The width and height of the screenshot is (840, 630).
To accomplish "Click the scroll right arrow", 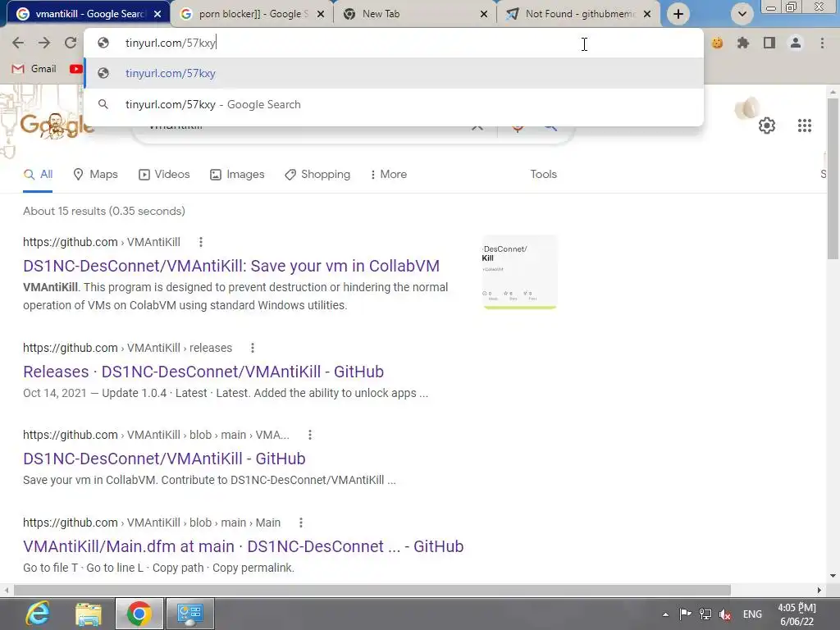I will click(819, 590).
